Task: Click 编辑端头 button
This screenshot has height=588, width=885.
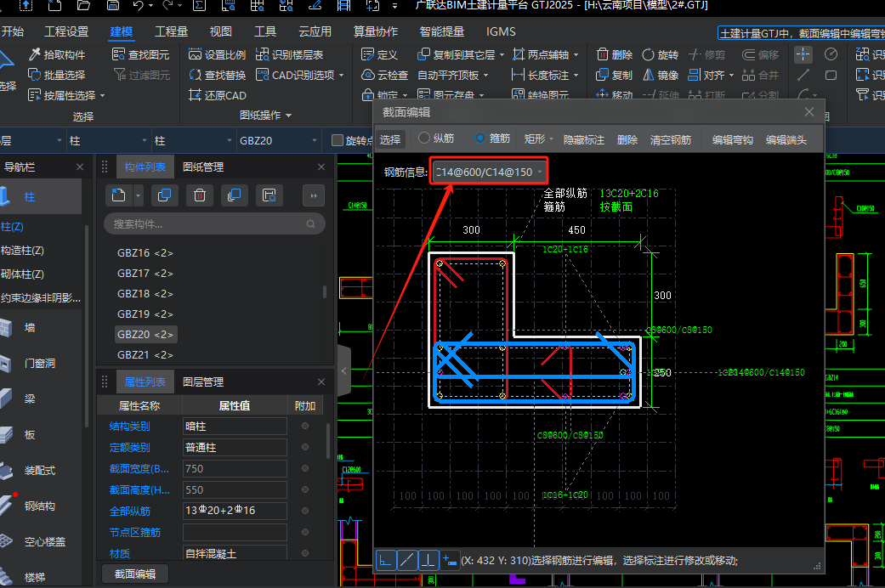Action: click(786, 139)
